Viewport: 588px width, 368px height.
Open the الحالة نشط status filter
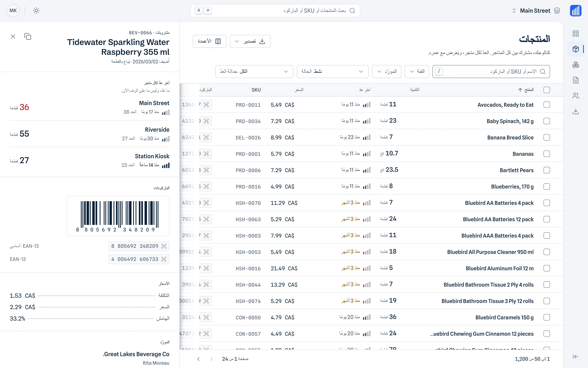click(332, 71)
